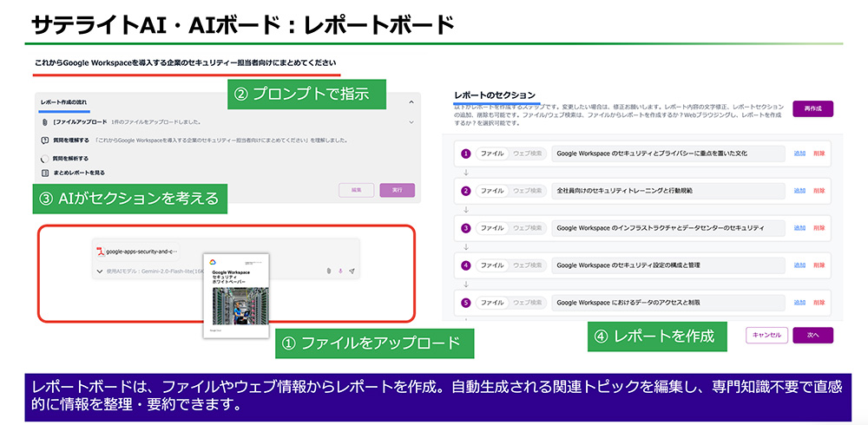Click the 次へ button

(x=812, y=336)
